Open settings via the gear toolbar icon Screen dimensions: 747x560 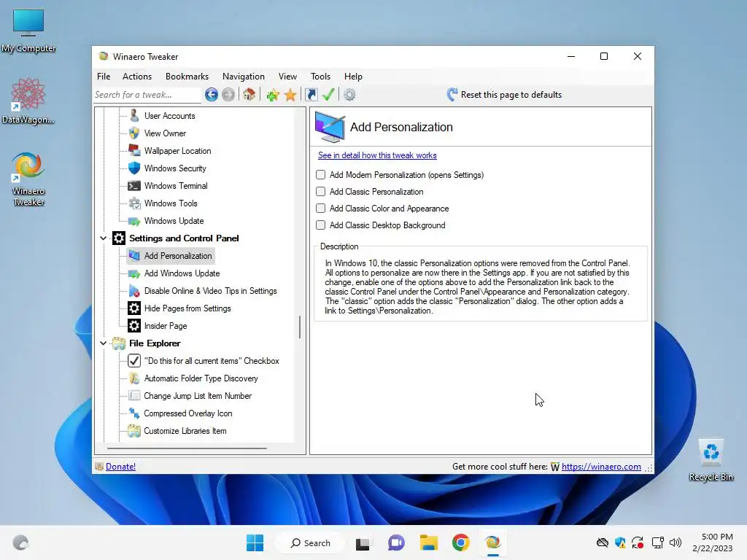point(349,95)
